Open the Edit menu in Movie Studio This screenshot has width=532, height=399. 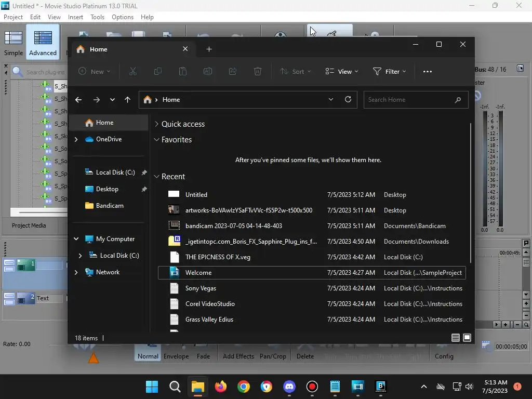pos(35,17)
